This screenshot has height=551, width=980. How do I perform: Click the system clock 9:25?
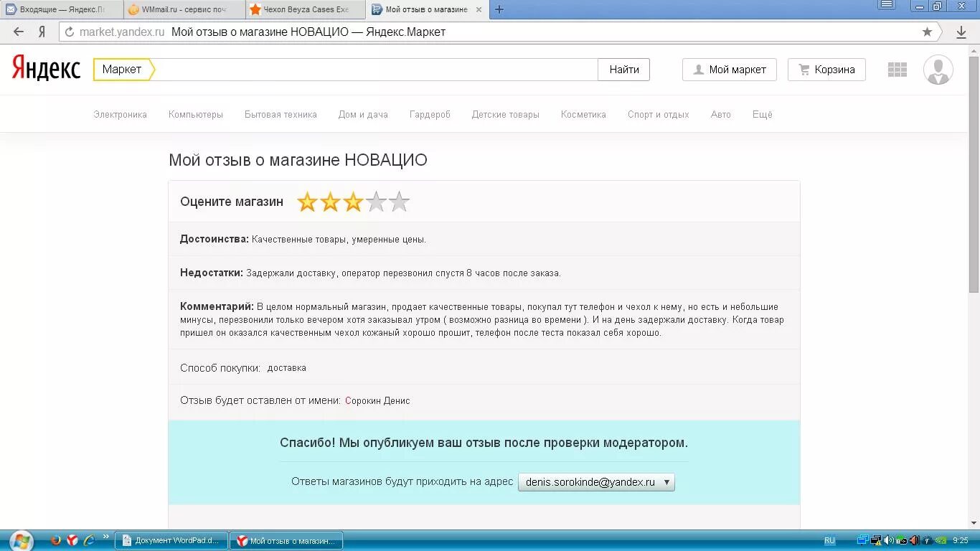pyautogui.click(x=961, y=540)
